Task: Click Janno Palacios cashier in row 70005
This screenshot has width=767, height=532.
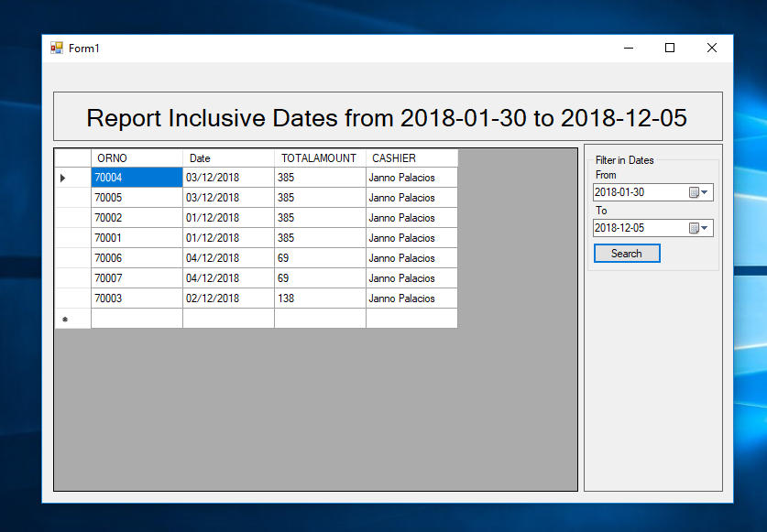Action: point(411,198)
